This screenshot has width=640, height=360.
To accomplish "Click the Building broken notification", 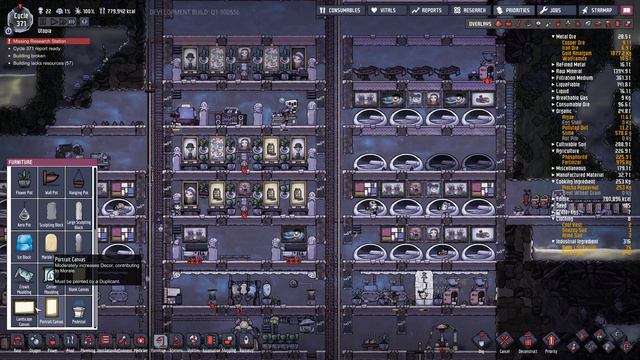I will coord(29,56).
